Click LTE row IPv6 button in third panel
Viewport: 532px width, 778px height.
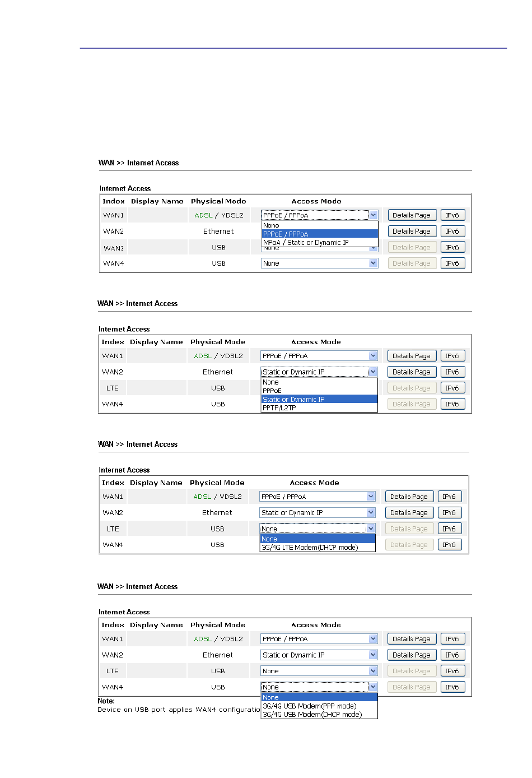pos(450,529)
